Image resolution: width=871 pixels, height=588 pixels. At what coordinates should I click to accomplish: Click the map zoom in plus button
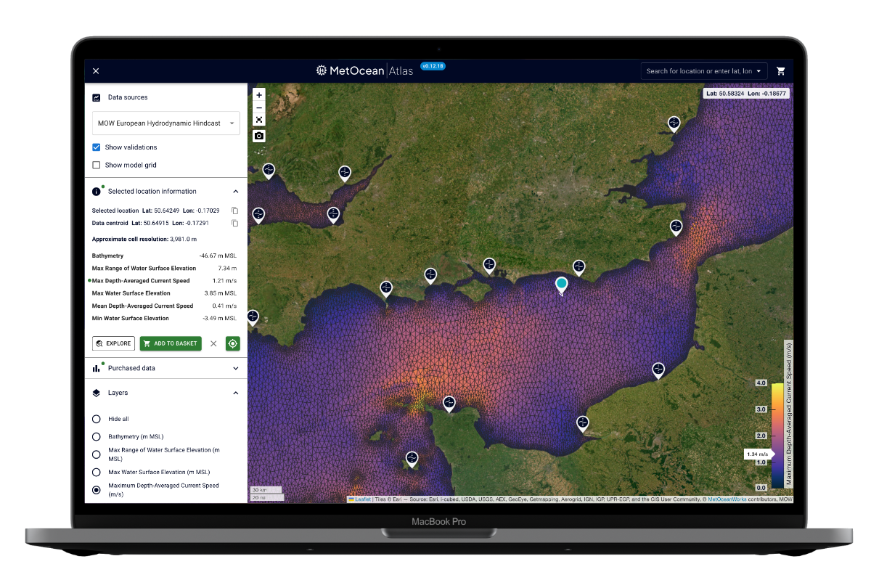[259, 95]
